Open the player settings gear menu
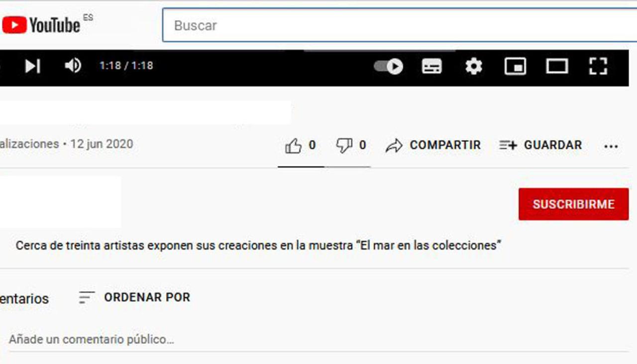This screenshot has height=364, width=637. (473, 66)
